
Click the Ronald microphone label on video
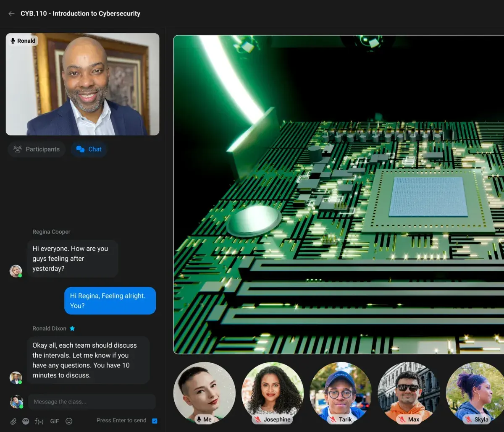point(23,41)
